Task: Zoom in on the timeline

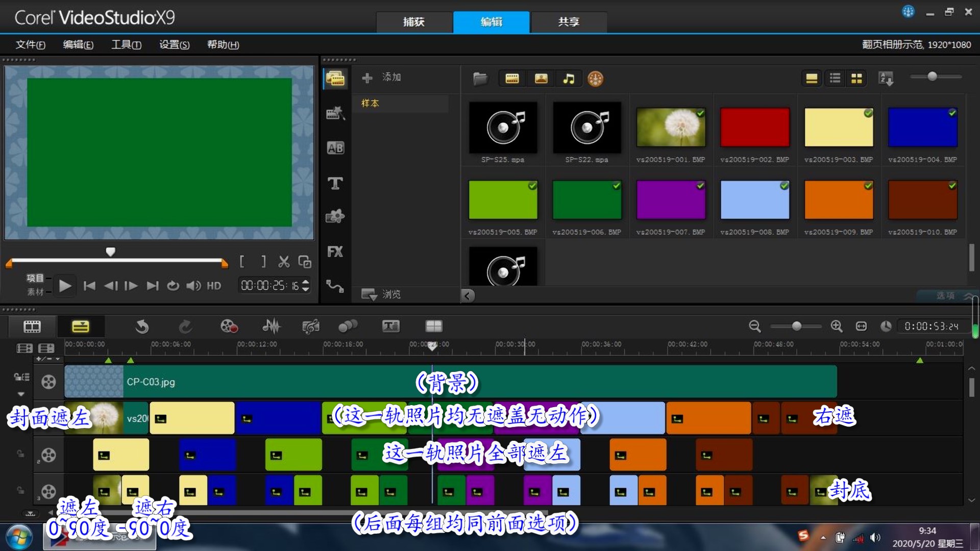Action: click(x=836, y=326)
